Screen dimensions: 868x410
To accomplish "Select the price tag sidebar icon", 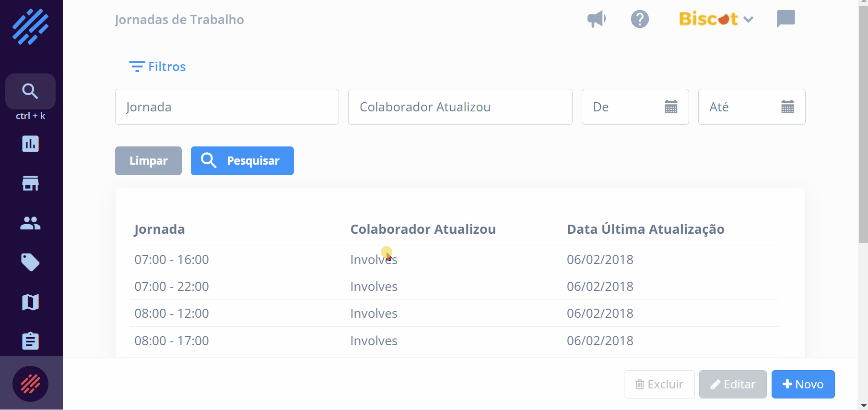I will click(x=30, y=262).
